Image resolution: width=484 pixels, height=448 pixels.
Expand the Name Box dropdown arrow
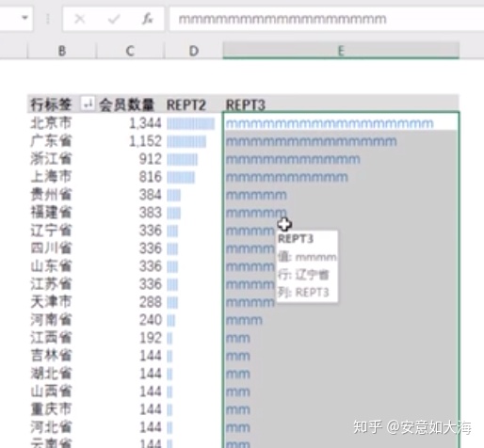coord(24,18)
